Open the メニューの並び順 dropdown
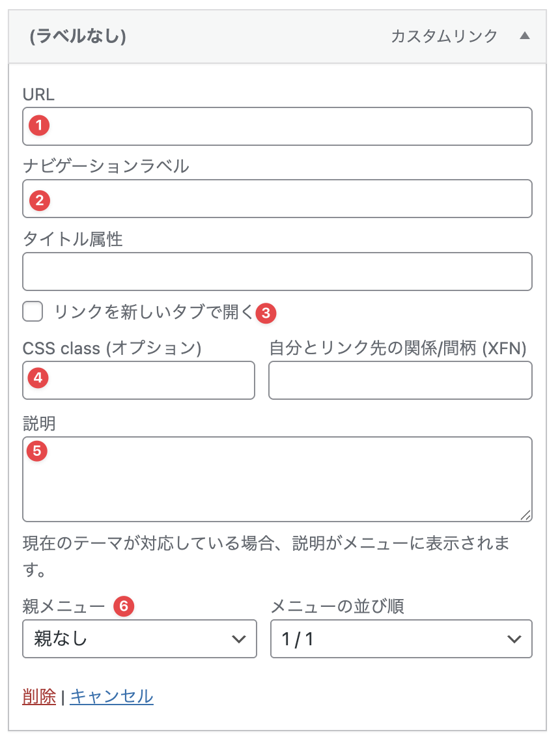The height and width of the screenshot is (741, 560). [401, 639]
